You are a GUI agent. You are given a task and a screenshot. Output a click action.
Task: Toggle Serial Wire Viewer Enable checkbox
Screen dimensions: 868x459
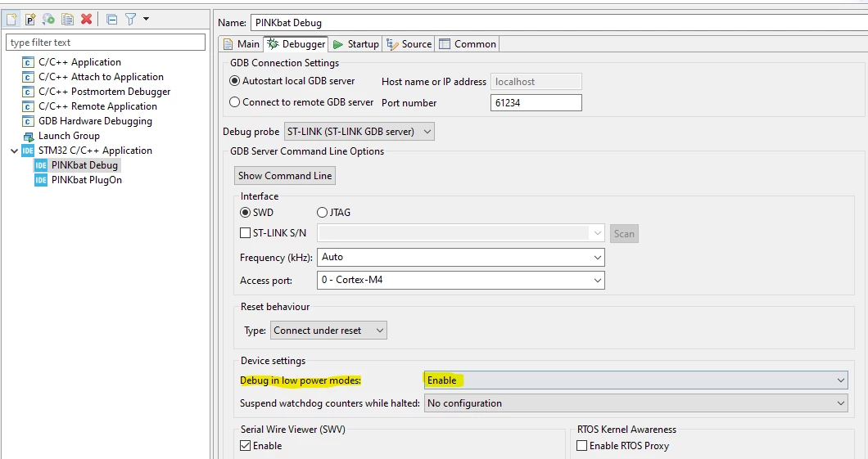coord(245,446)
